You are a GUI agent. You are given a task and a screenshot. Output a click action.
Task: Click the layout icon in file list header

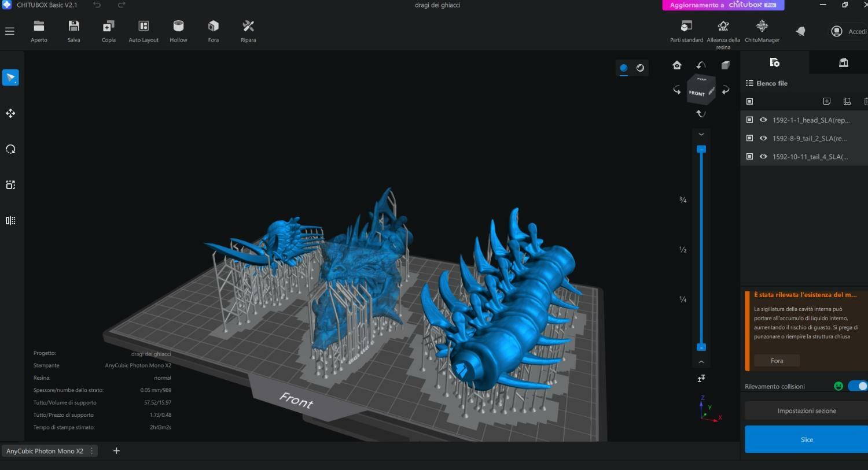[x=847, y=101]
